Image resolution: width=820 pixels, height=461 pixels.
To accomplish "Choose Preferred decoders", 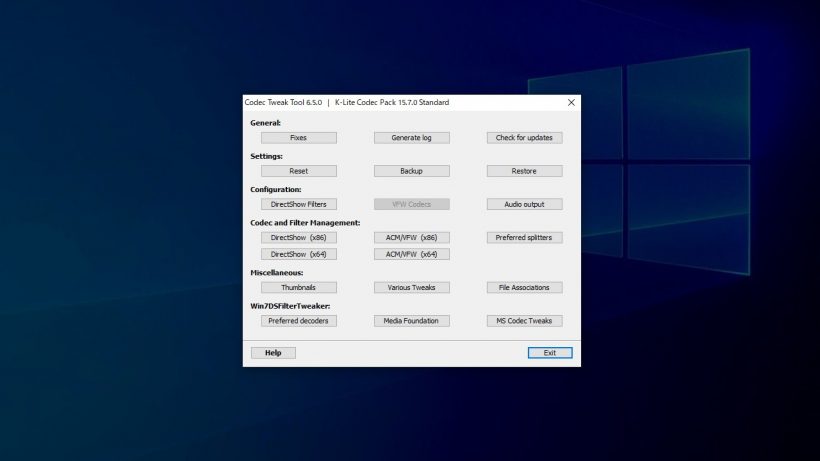I will (299, 321).
